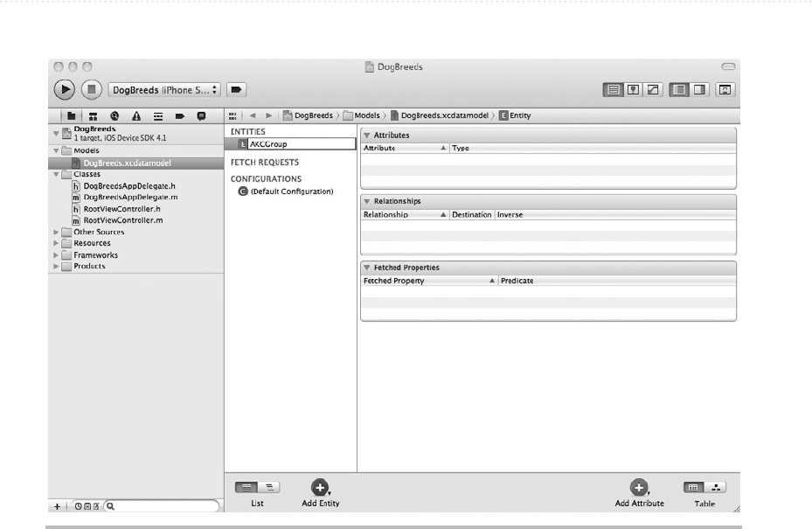812x529 pixels.
Task: Sort by the Attribute column header
Action: point(405,148)
